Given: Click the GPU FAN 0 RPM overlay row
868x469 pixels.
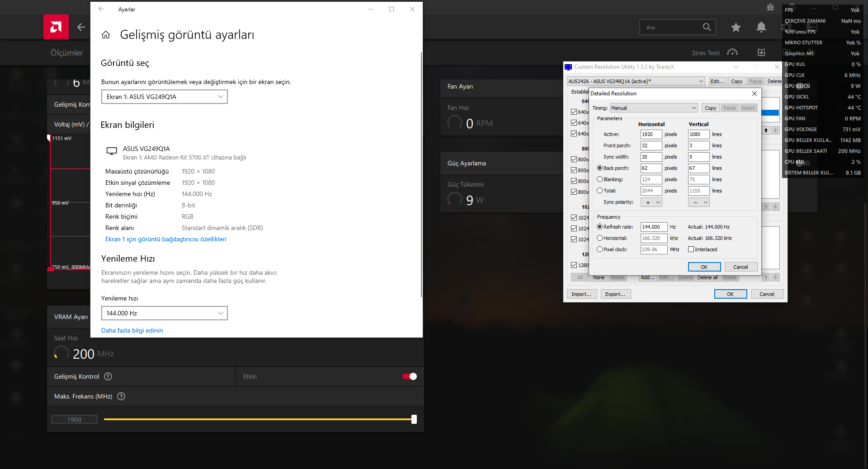Looking at the screenshot, I should 823,118.
